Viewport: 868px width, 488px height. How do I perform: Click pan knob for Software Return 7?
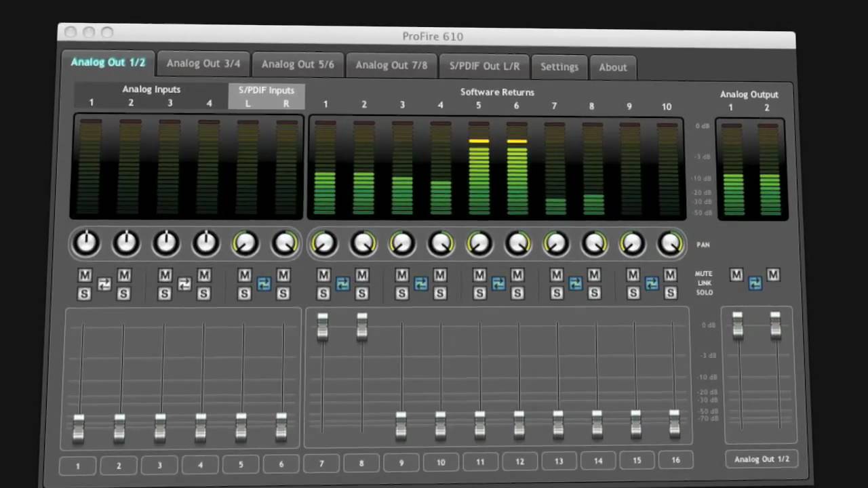click(556, 244)
